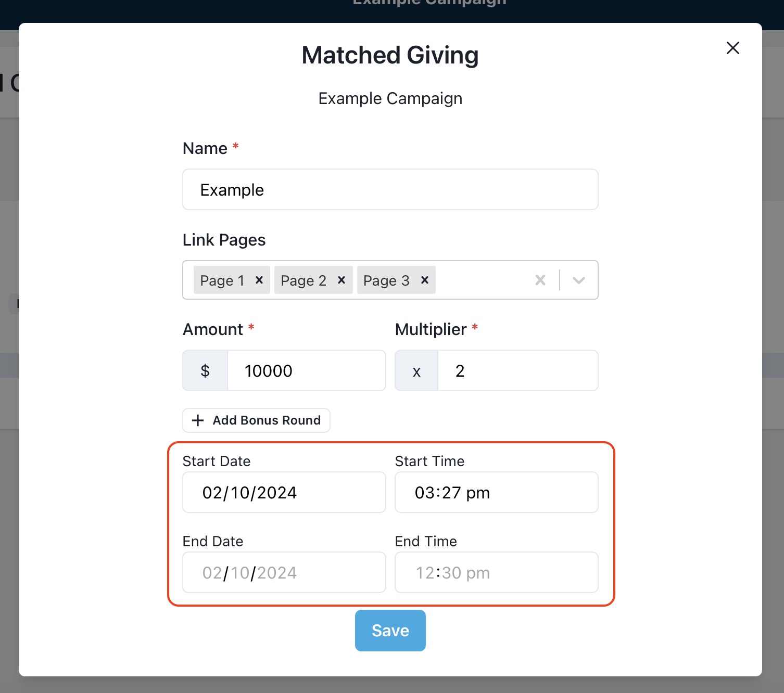This screenshot has width=784, height=693.
Task: Remove Page 2 tag
Action: pyautogui.click(x=342, y=280)
